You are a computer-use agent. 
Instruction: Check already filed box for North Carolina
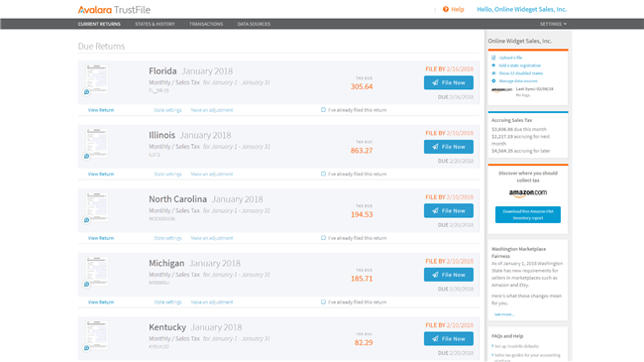(x=323, y=238)
